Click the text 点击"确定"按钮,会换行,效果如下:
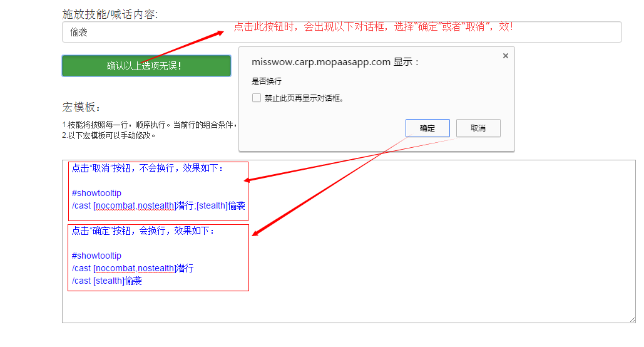This screenshot has height=347, width=644. click(143, 231)
